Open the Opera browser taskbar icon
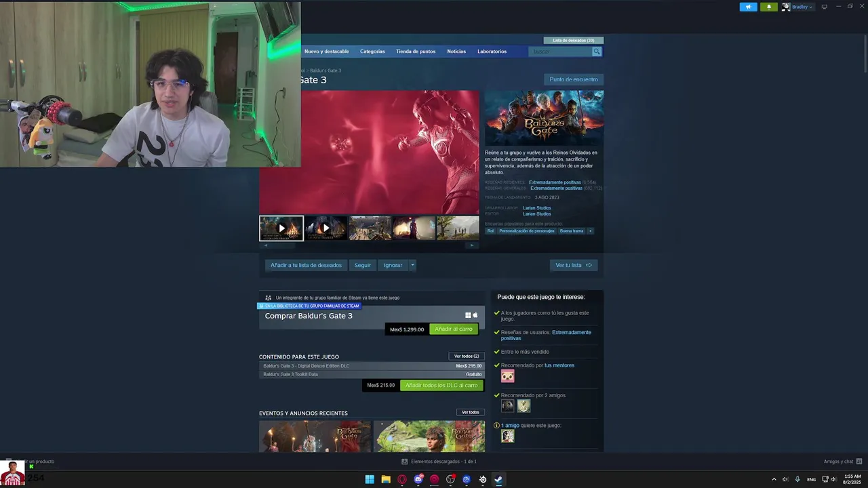 [402, 479]
